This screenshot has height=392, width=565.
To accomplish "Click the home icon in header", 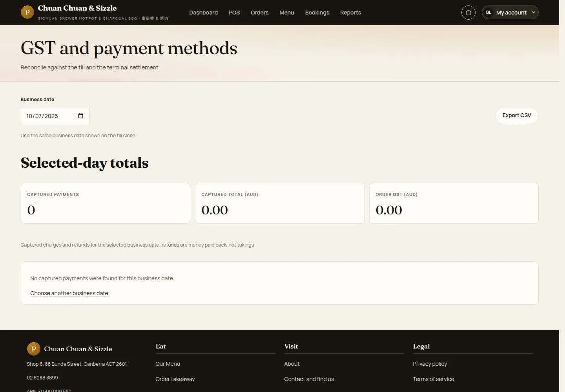I will 468,13.
